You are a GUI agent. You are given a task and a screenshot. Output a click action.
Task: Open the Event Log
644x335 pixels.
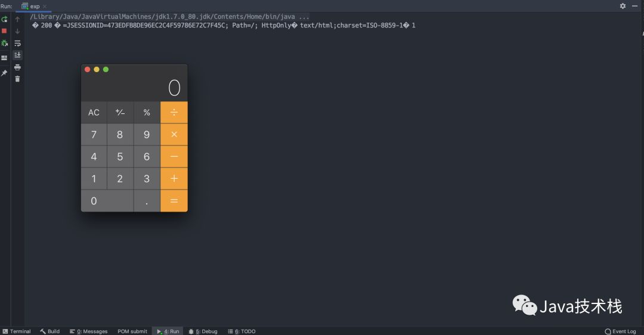[620, 331]
